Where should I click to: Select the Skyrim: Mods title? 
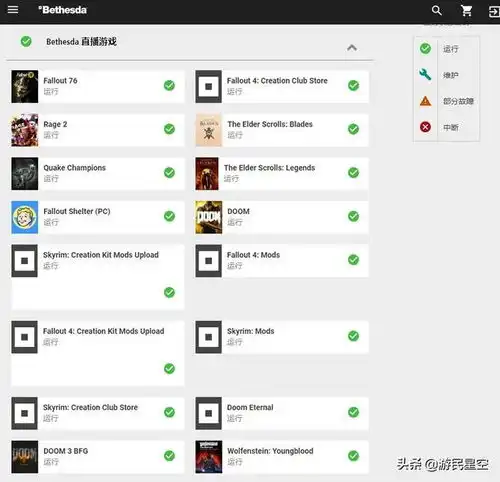251,331
